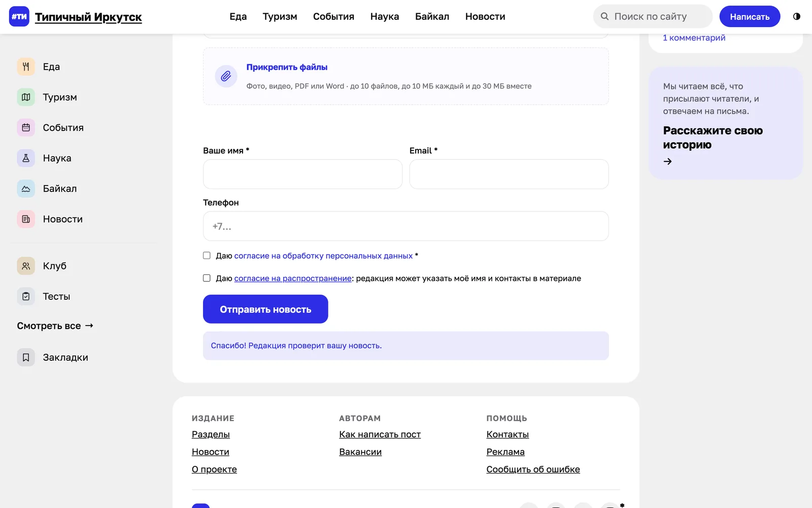Open the 1 комментарий link
The image size is (812, 508).
coord(694,38)
